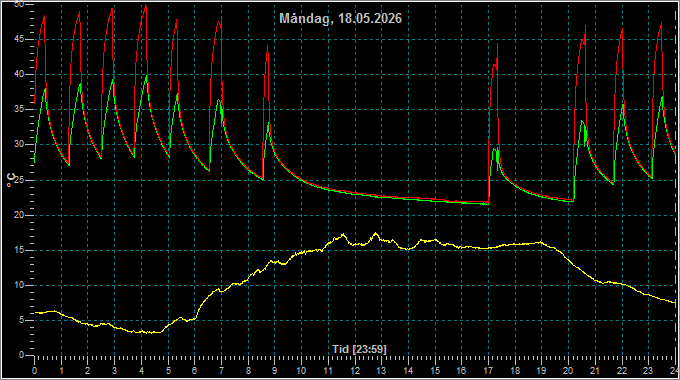This screenshot has height=380, width=680.
Task: Select hour 12 on the time axis
Action: coord(355,371)
